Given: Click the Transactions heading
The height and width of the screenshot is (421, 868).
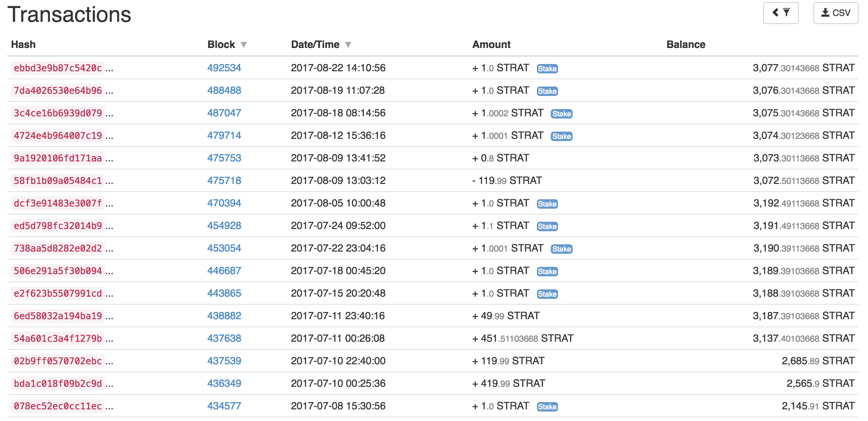Looking at the screenshot, I should [69, 15].
